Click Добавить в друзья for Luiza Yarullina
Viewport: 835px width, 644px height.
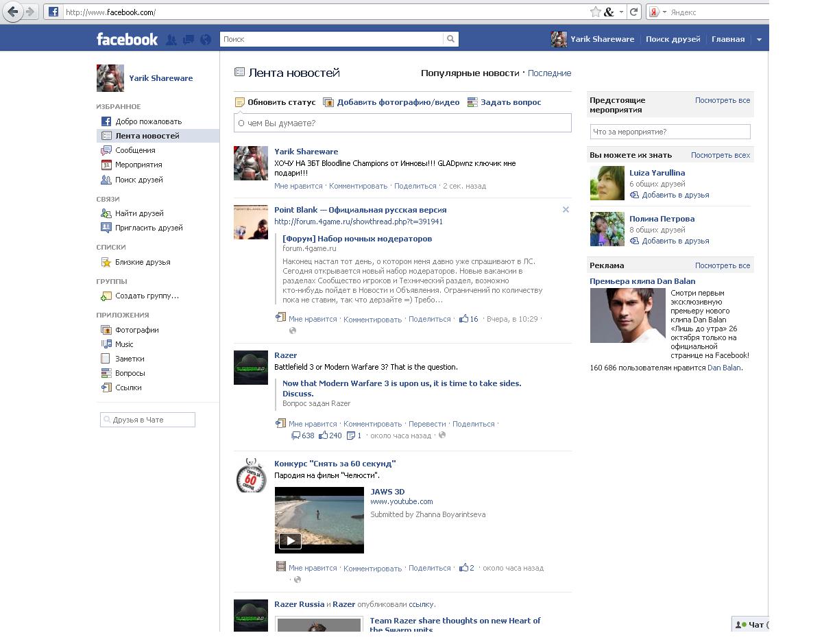(675, 195)
